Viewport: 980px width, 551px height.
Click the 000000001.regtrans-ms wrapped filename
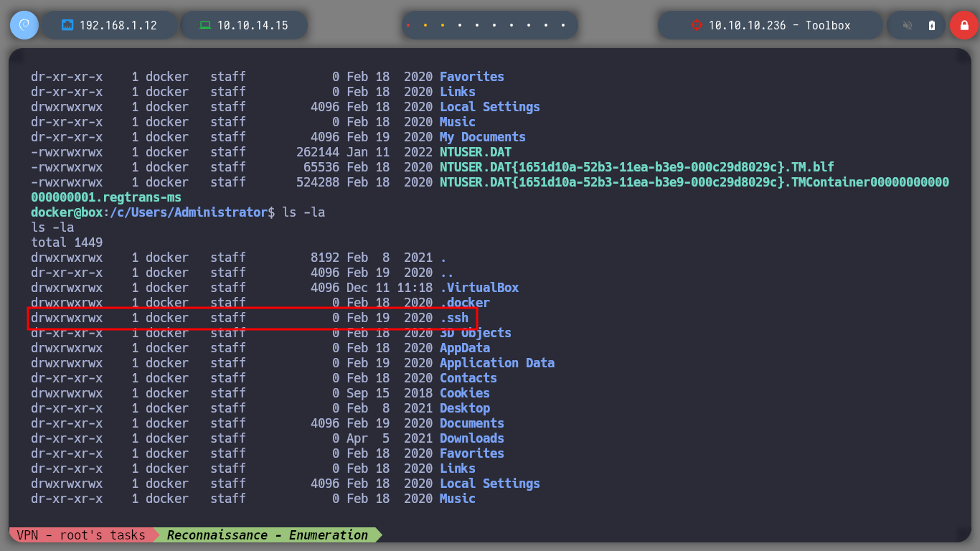pyautogui.click(x=106, y=197)
